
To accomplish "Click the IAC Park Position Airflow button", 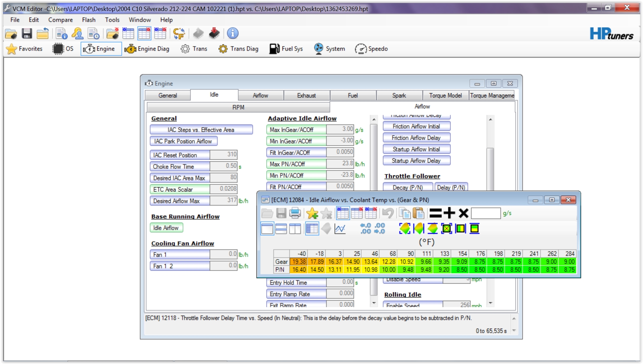I will click(183, 141).
